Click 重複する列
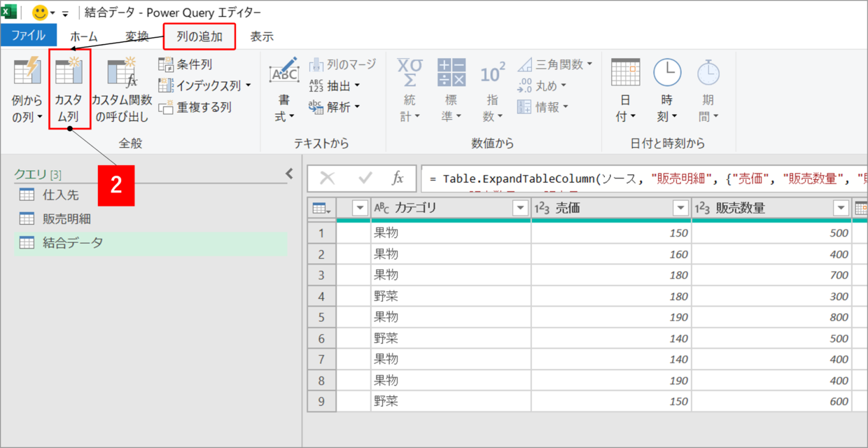Image resolution: width=868 pixels, height=448 pixels. coord(195,108)
